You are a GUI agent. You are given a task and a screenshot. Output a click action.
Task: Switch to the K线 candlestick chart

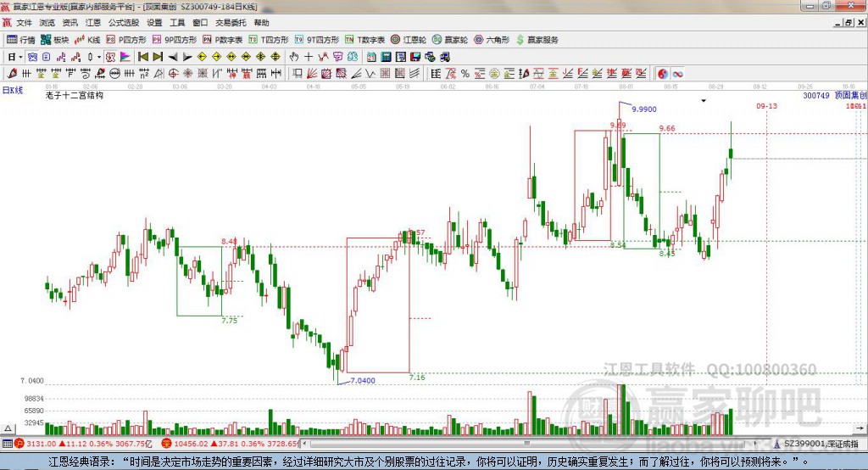[87, 40]
